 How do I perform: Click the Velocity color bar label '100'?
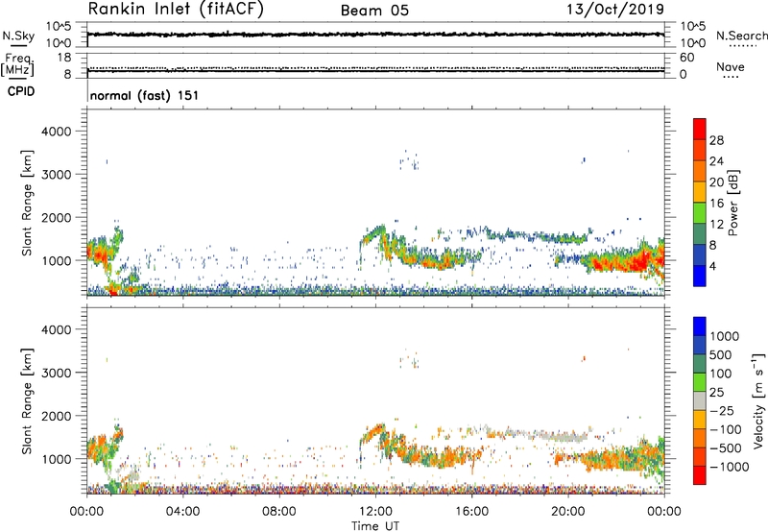coord(720,374)
